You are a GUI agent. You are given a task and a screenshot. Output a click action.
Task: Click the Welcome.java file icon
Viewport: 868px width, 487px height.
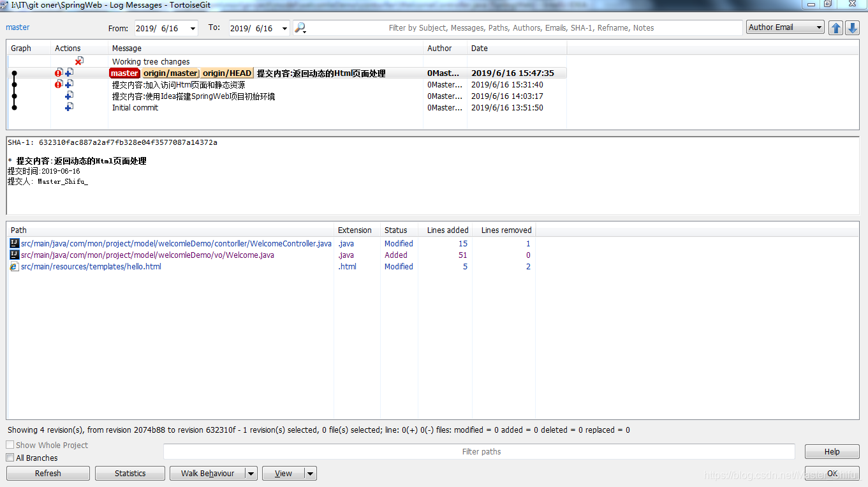click(x=15, y=255)
